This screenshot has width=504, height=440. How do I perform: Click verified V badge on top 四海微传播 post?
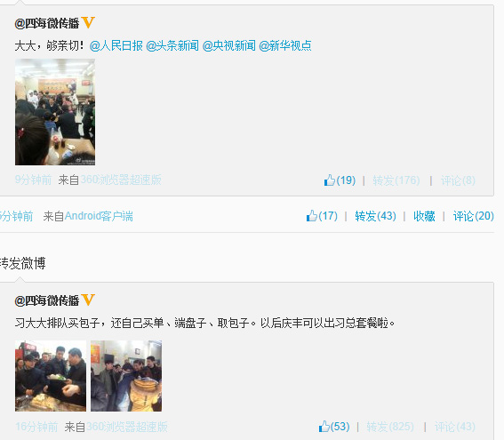[88, 22]
